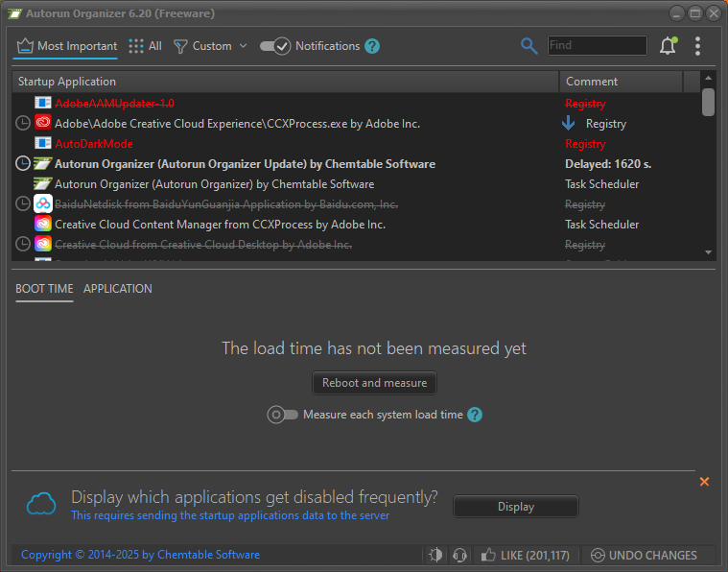Viewport: 728px width, 572px height.
Task: Click the Startup Application column header
Action: coord(286,82)
